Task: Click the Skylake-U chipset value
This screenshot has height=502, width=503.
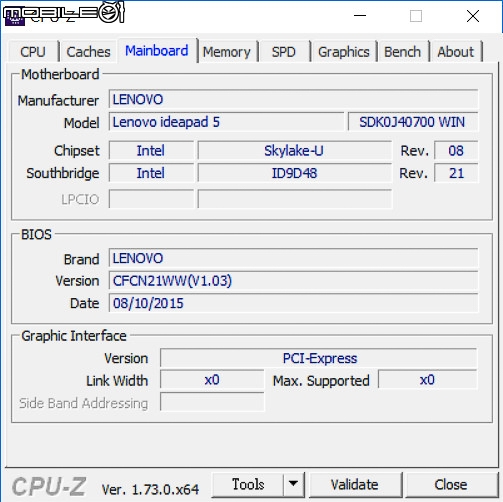Action: coord(295,151)
